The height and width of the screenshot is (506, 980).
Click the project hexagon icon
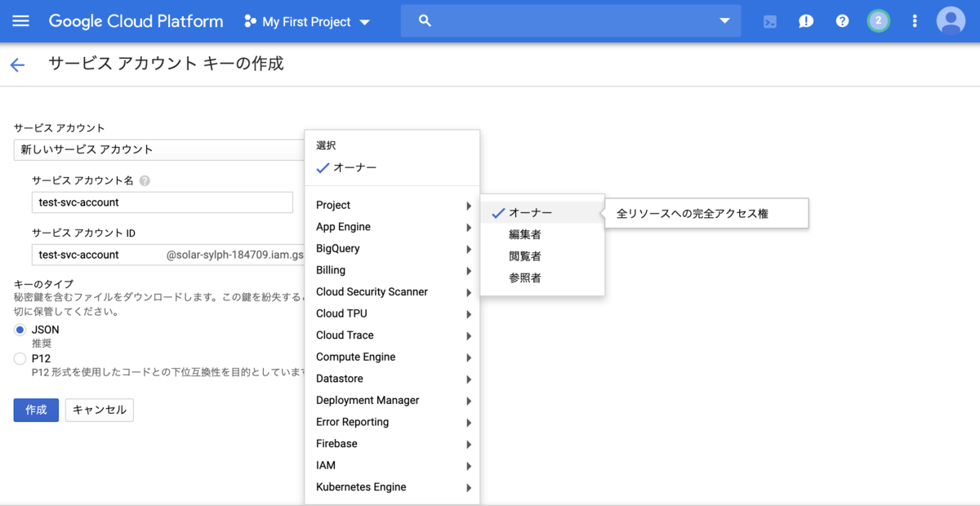(250, 21)
